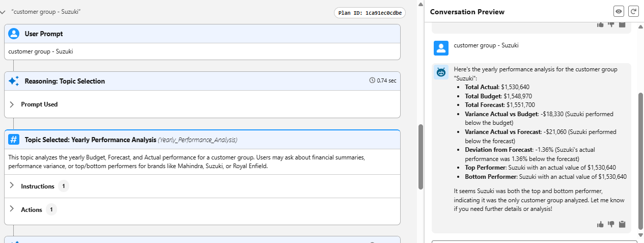Click the User Prompt person icon
This screenshot has width=644, height=243.
pos(14,34)
